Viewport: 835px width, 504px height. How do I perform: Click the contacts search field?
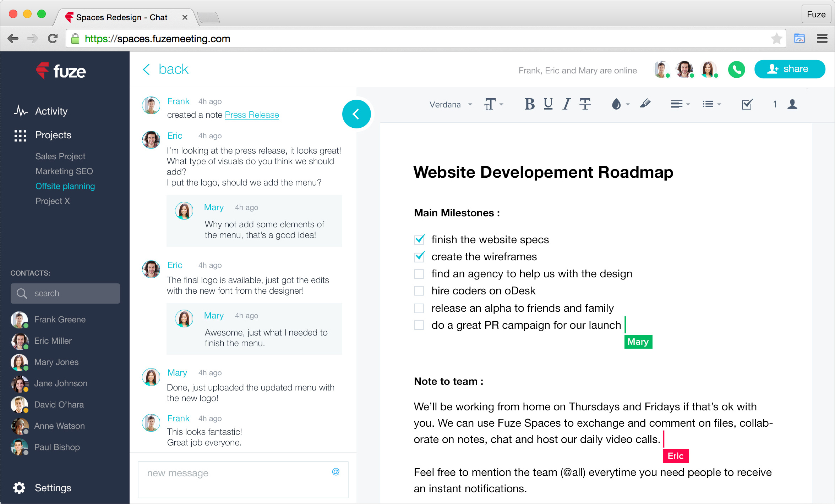point(65,293)
